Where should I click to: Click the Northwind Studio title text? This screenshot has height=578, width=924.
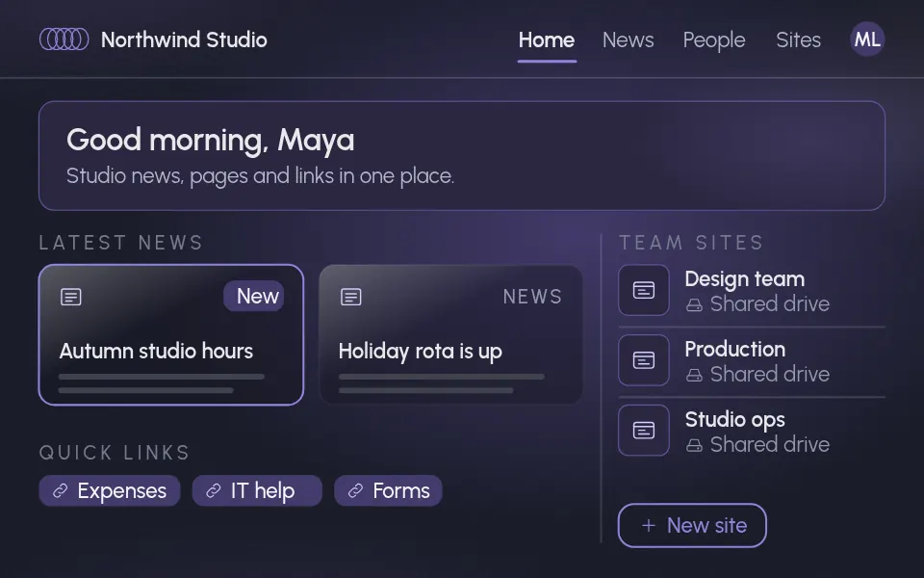pyautogui.click(x=184, y=39)
